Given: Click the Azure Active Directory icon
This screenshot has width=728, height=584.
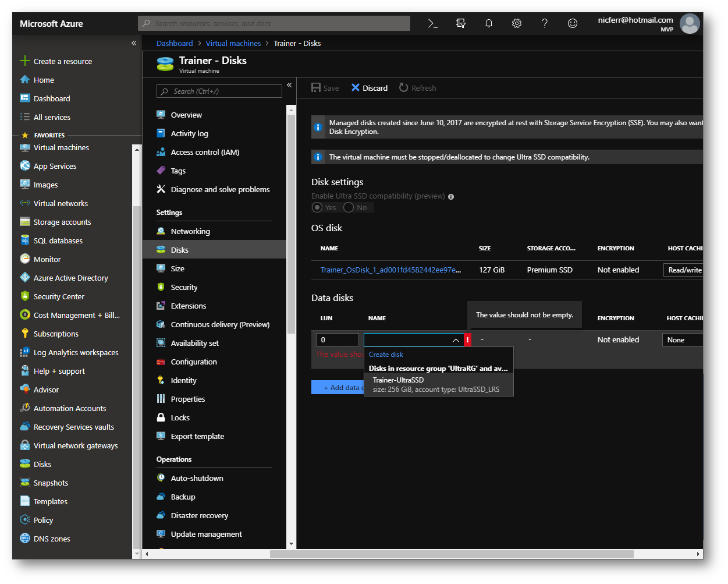Looking at the screenshot, I should click(24, 278).
